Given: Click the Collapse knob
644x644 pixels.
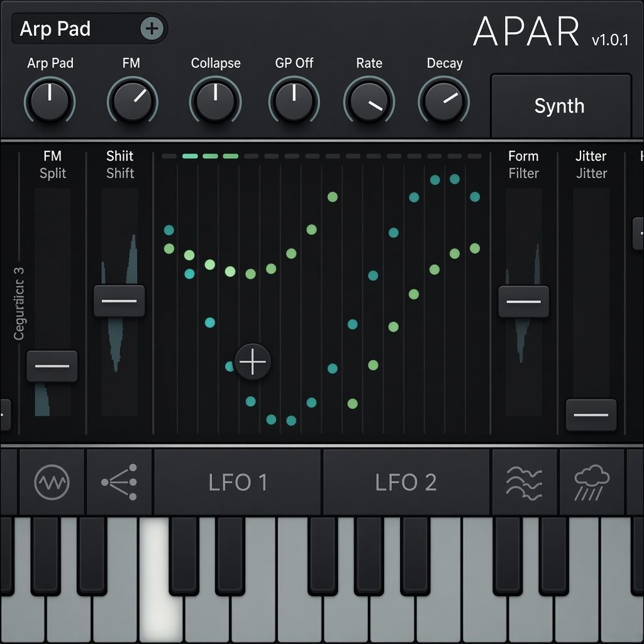Looking at the screenshot, I should 215,101.
